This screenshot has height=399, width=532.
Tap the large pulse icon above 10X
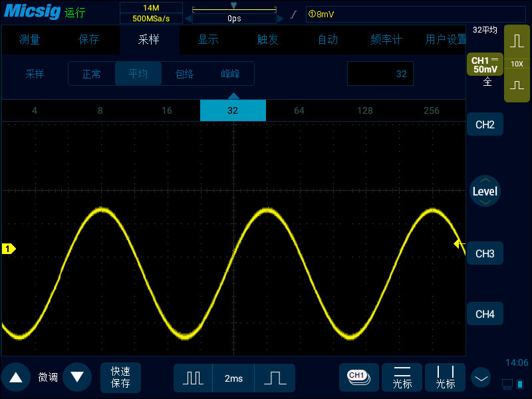click(517, 42)
